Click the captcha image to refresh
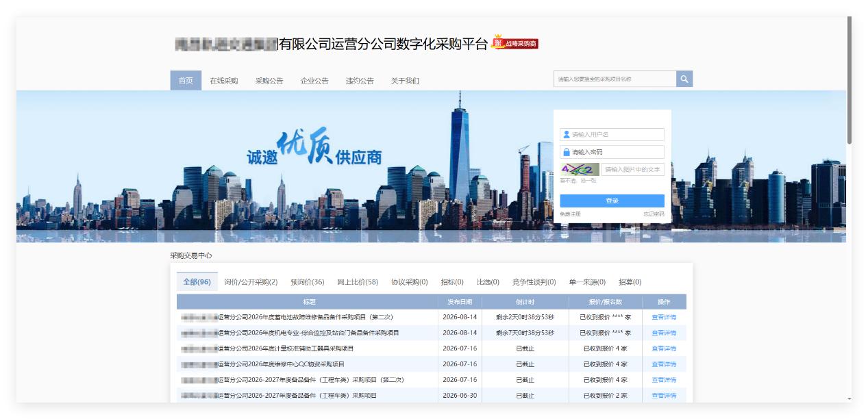This screenshot has width=868, height=419. pos(580,169)
